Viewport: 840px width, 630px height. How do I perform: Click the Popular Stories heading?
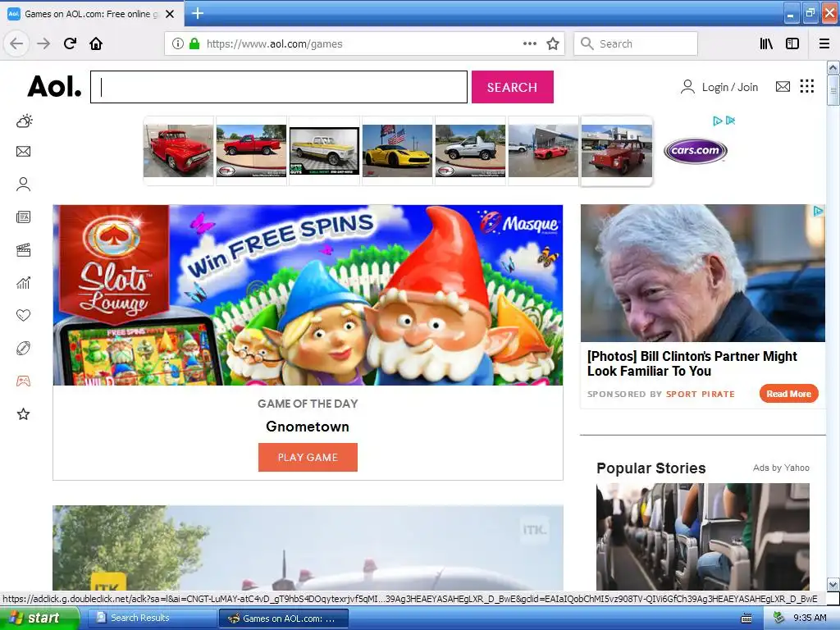(651, 468)
